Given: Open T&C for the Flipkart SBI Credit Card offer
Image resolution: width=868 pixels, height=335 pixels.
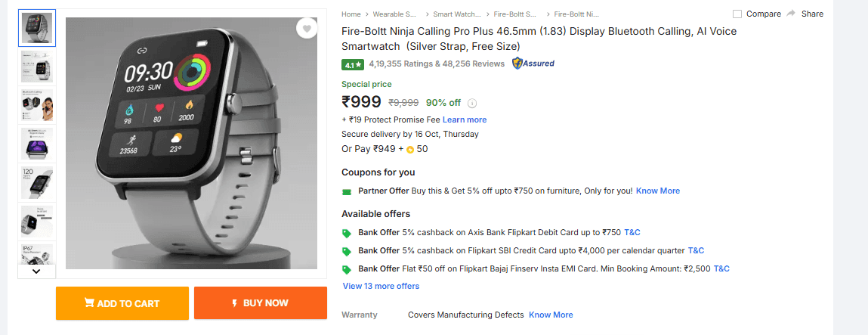Looking at the screenshot, I should pos(696,250).
